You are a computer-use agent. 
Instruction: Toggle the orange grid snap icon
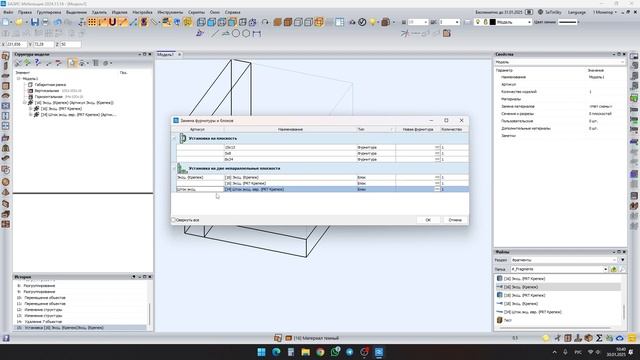tap(92, 22)
